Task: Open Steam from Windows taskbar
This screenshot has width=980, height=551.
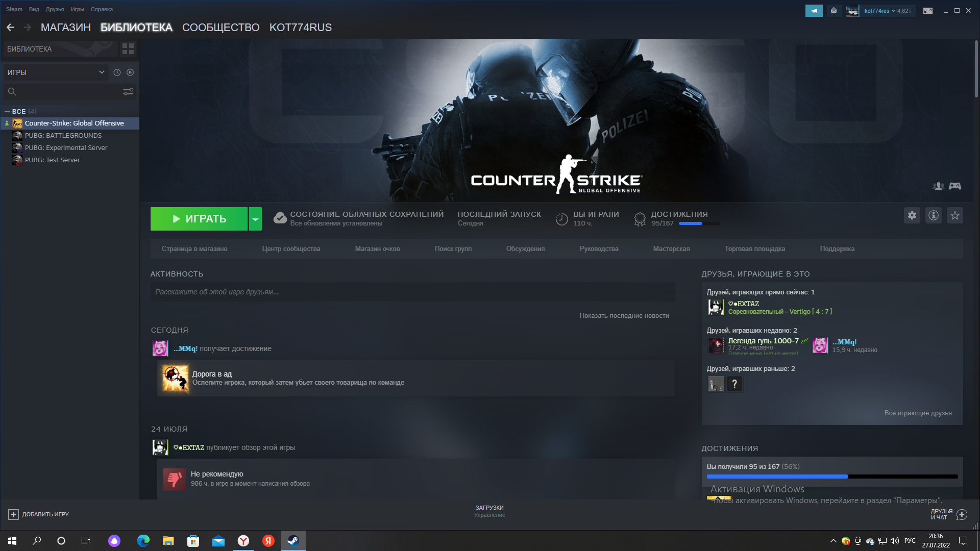Action: (293, 541)
